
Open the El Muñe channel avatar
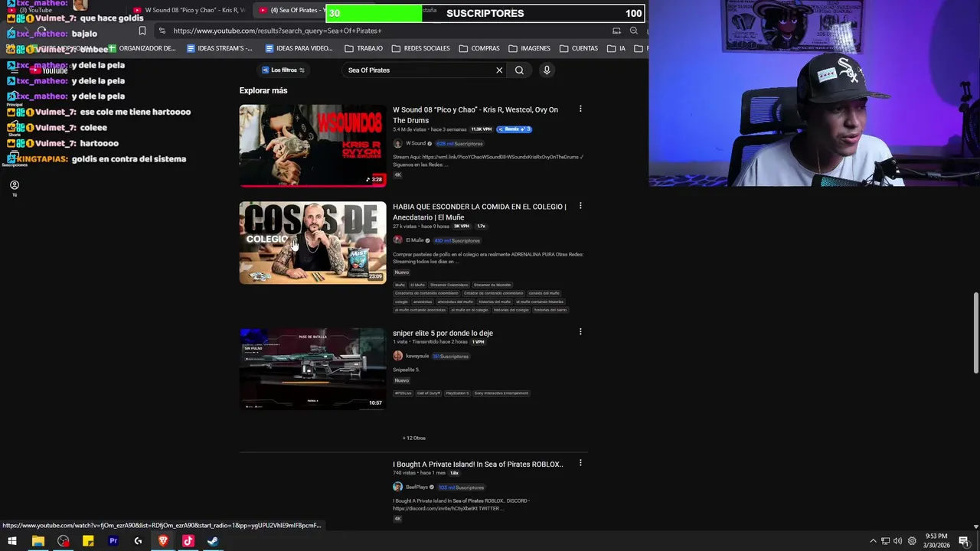tap(397, 240)
